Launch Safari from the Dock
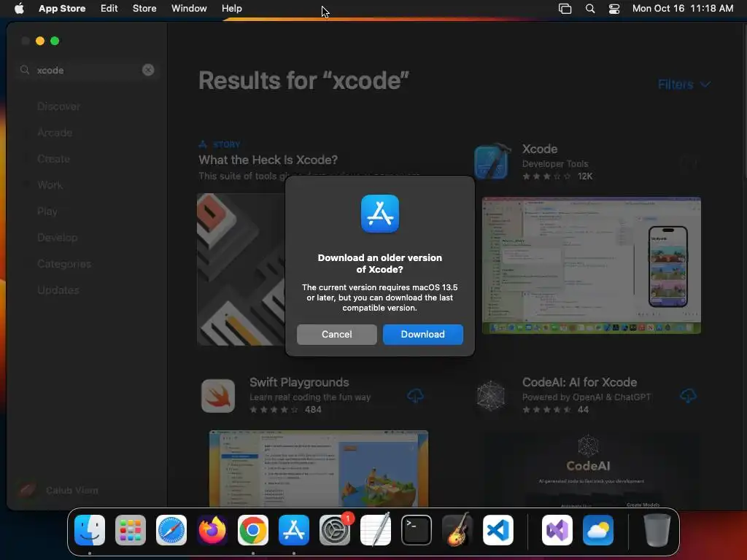 tap(171, 530)
